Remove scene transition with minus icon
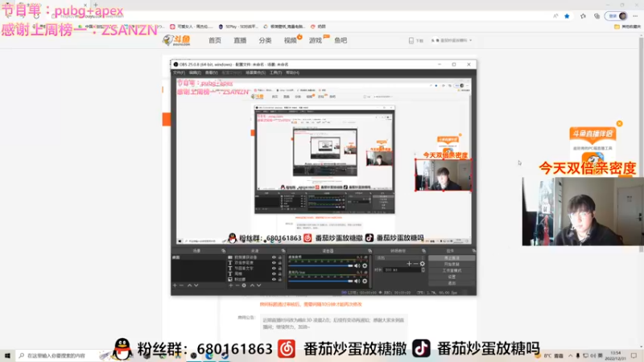The image size is (644, 362). click(415, 264)
